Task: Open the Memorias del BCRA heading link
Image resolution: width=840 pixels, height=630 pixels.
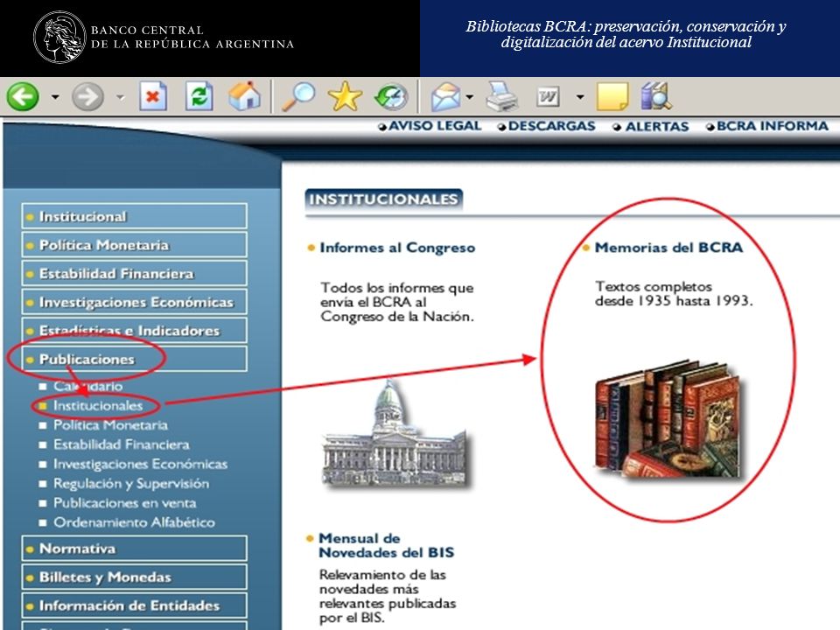Action: point(668,248)
